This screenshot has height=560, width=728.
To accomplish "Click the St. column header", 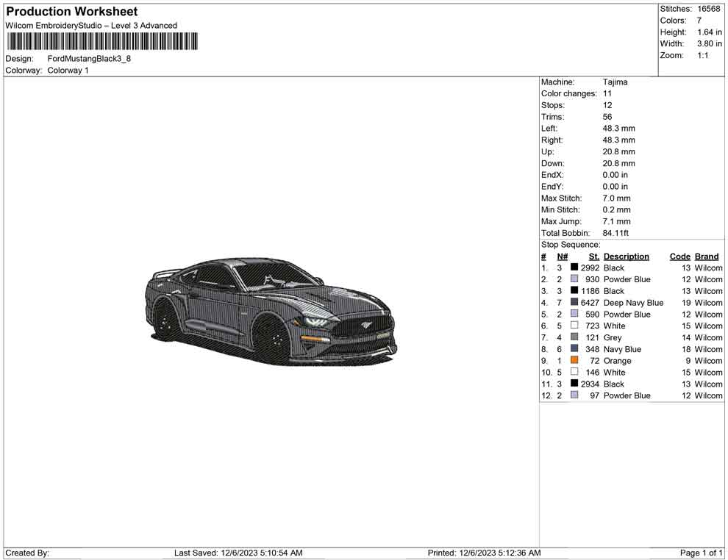I will pos(593,256).
